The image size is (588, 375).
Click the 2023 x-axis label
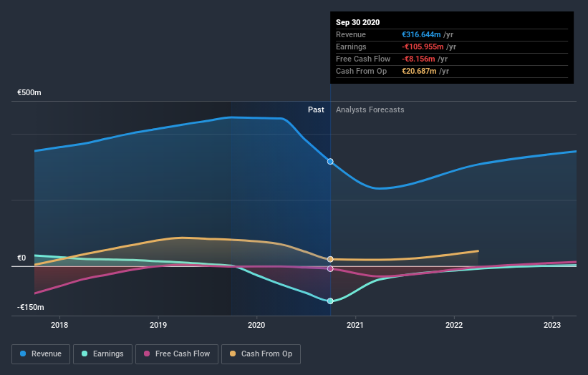552,325
